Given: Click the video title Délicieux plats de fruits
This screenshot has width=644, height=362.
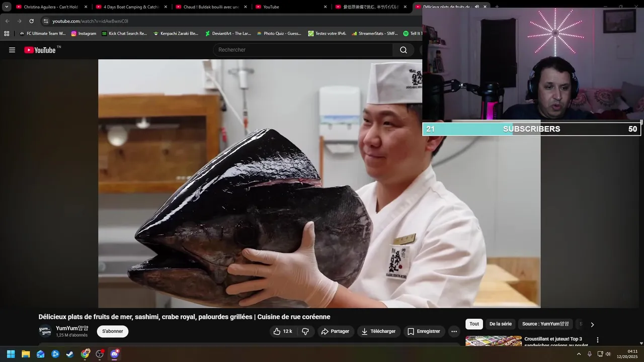Looking at the screenshot, I should [184, 317].
